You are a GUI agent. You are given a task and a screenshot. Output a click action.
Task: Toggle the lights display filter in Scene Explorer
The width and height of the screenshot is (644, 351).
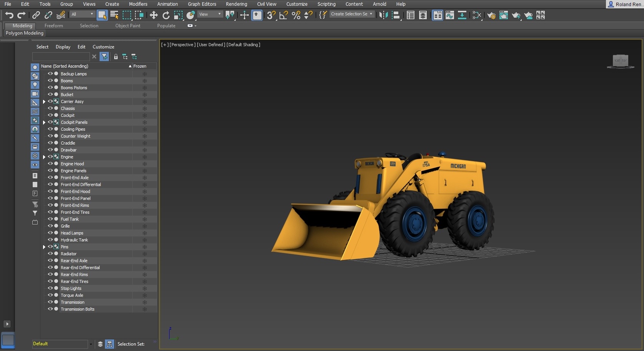click(35, 85)
